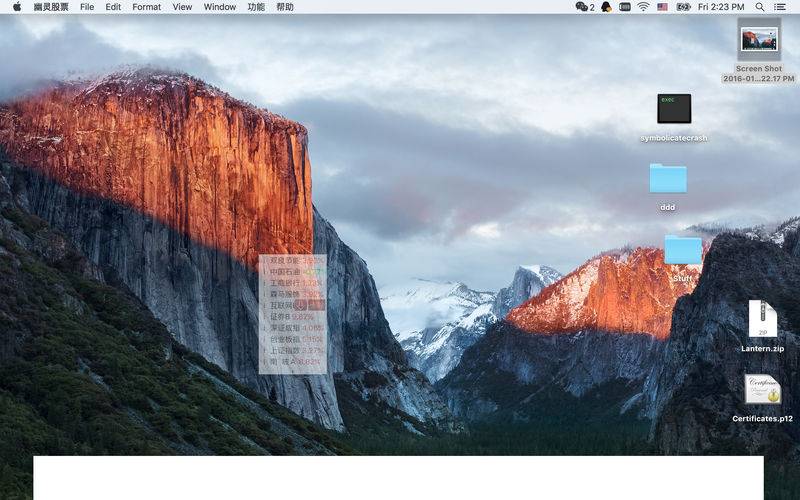Click the 上证指数 row in stock widget

[x=295, y=350]
